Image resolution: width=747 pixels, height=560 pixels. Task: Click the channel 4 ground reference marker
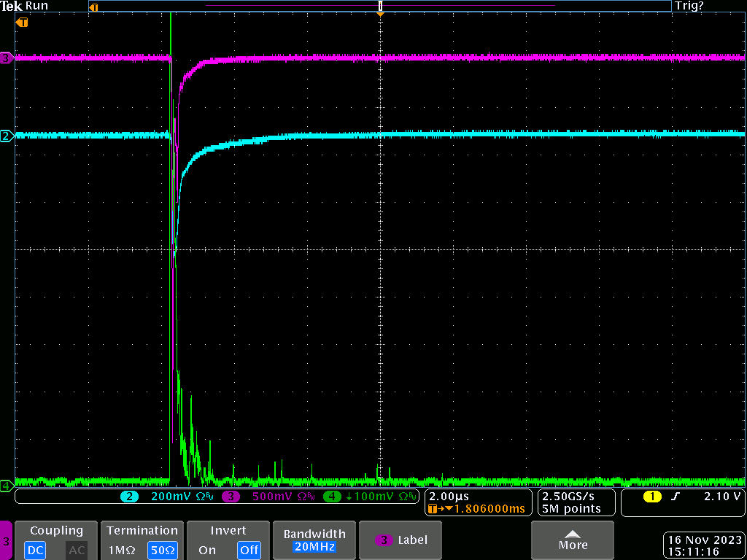(x=6, y=485)
